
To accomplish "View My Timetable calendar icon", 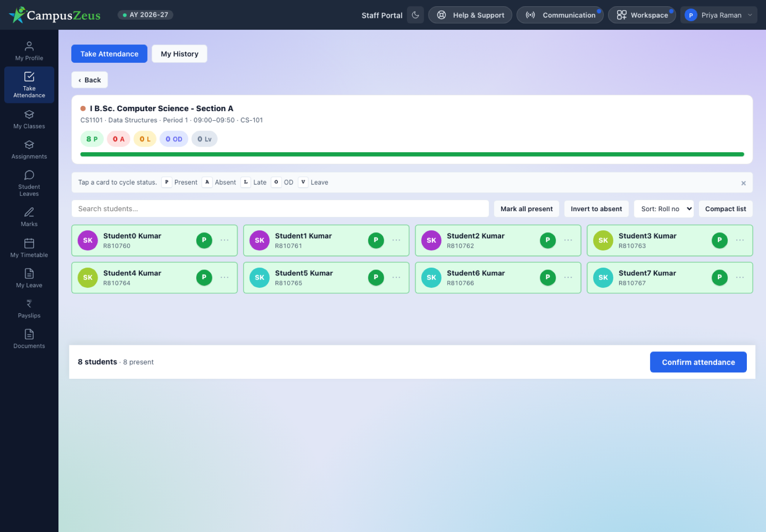I will (x=29, y=243).
